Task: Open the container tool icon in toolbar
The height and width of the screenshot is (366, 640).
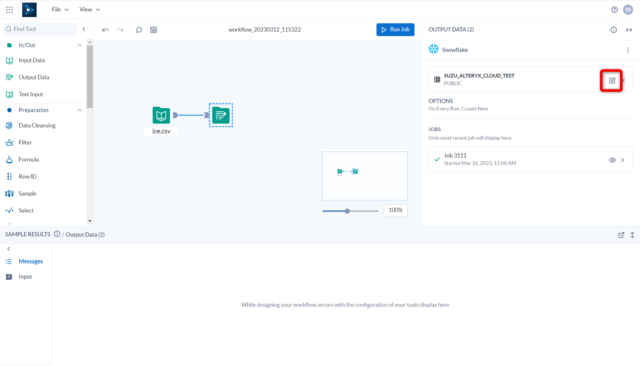Action: 153,30
